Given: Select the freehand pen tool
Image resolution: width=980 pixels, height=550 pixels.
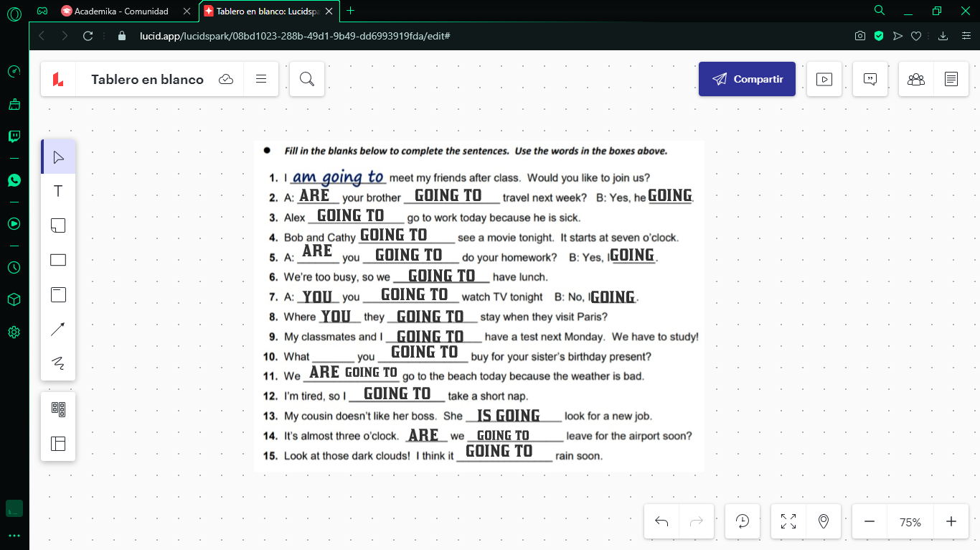Looking at the screenshot, I should pyautogui.click(x=58, y=363).
